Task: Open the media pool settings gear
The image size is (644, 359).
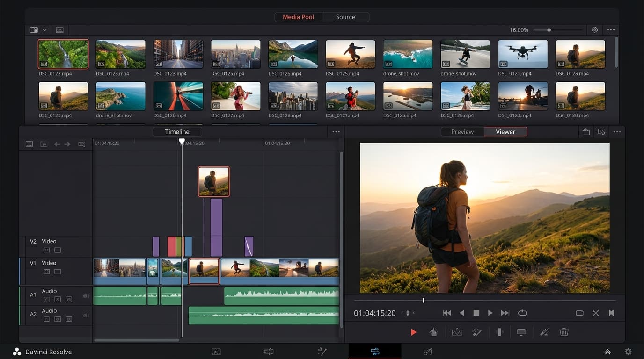Action: (x=594, y=30)
